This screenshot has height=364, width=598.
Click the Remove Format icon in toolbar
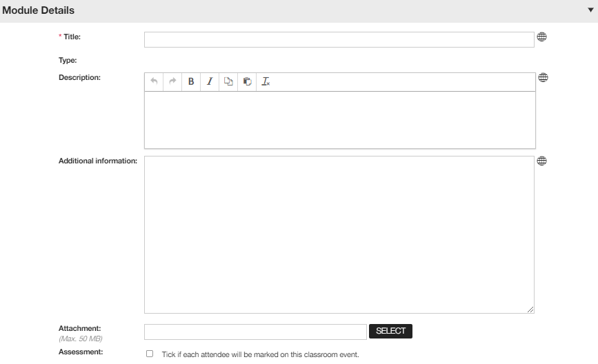[x=266, y=81]
